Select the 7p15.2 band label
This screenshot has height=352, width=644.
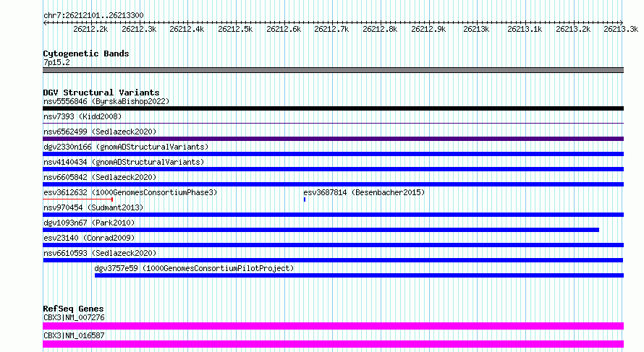[56, 62]
